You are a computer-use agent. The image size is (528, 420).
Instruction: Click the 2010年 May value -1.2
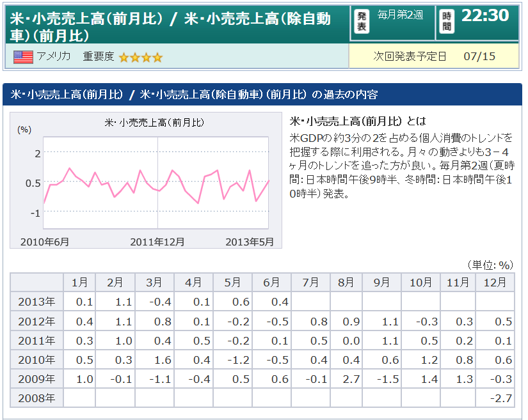coord(238,360)
